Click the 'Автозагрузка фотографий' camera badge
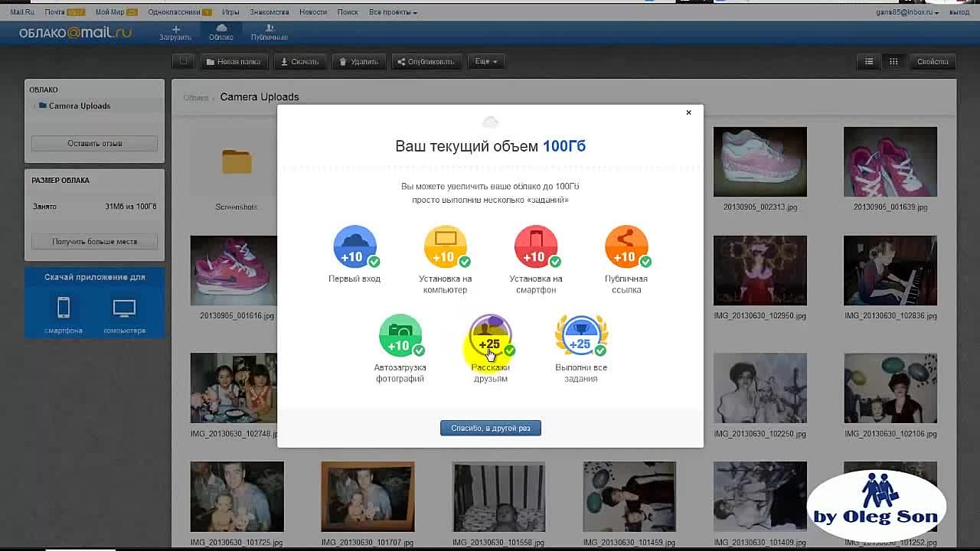 (400, 336)
